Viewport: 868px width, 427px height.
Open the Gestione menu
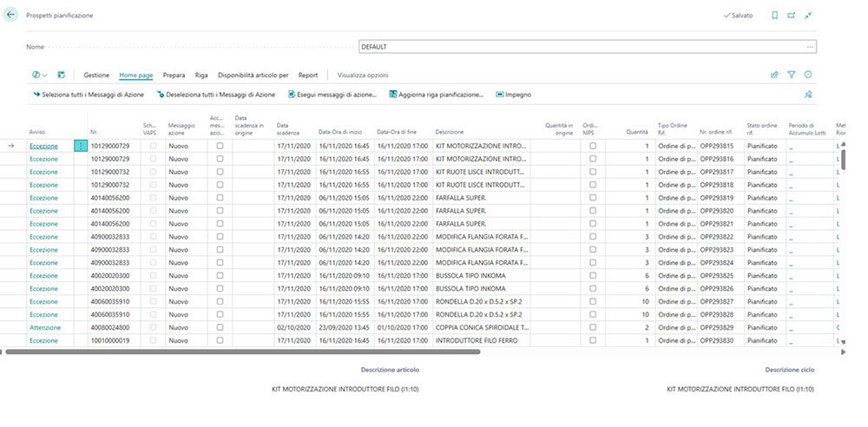pyautogui.click(x=96, y=75)
